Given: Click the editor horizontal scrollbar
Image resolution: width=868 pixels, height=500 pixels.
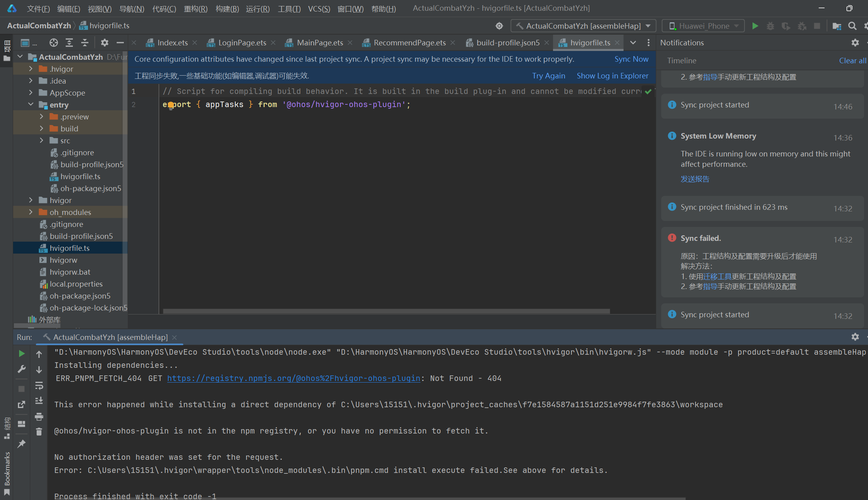Looking at the screenshot, I should click(x=386, y=311).
